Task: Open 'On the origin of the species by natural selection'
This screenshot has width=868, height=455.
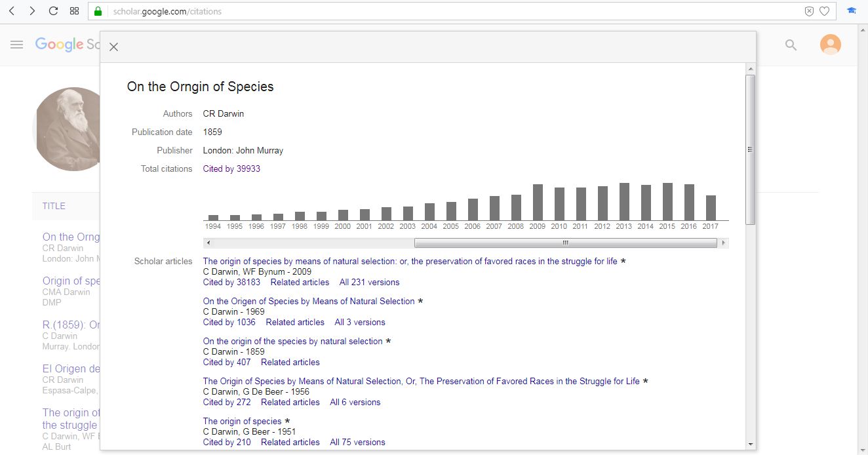Action: click(x=292, y=341)
